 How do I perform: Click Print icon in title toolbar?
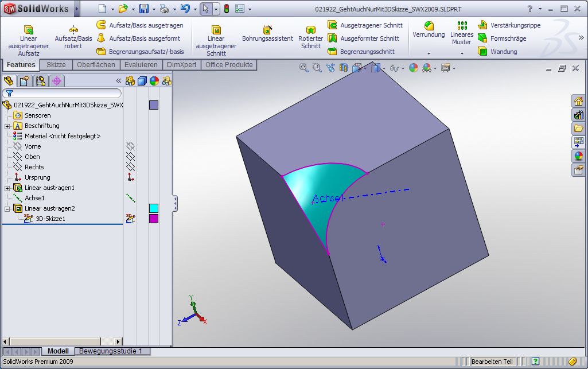pos(164,9)
